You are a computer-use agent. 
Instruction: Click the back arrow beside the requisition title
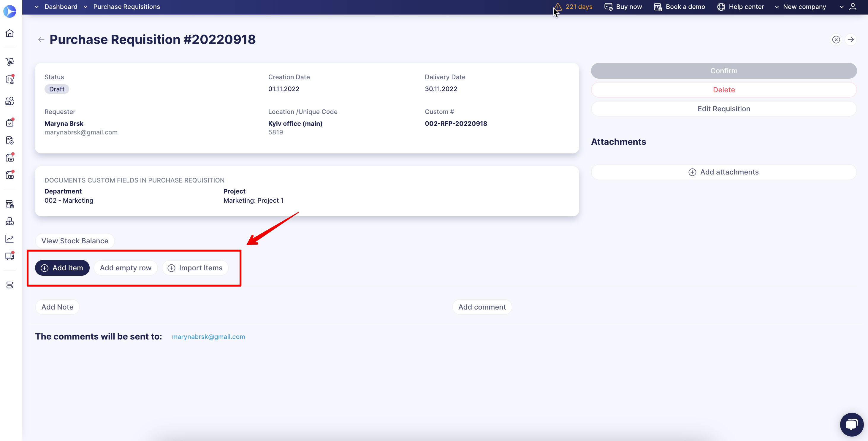[x=41, y=40]
